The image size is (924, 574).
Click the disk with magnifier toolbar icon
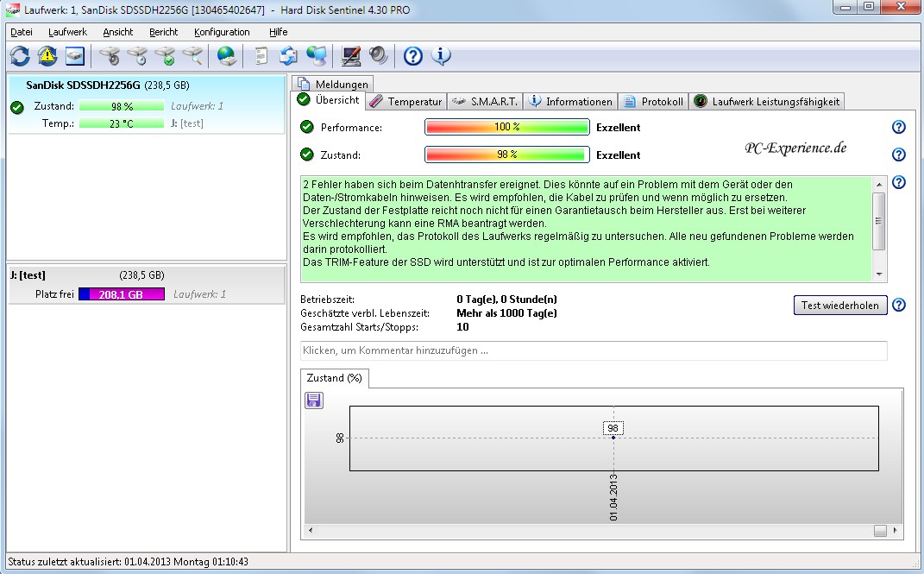(192, 56)
